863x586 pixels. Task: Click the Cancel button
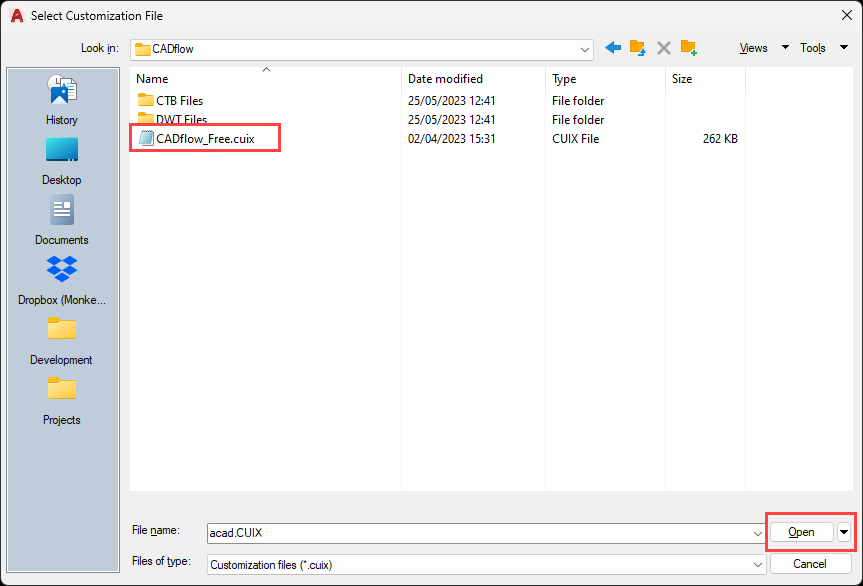coord(810,564)
